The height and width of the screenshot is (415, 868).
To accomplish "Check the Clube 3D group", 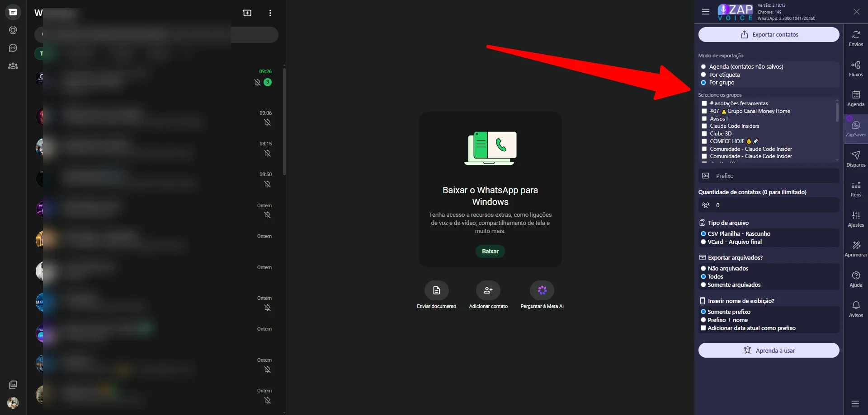I will point(704,134).
